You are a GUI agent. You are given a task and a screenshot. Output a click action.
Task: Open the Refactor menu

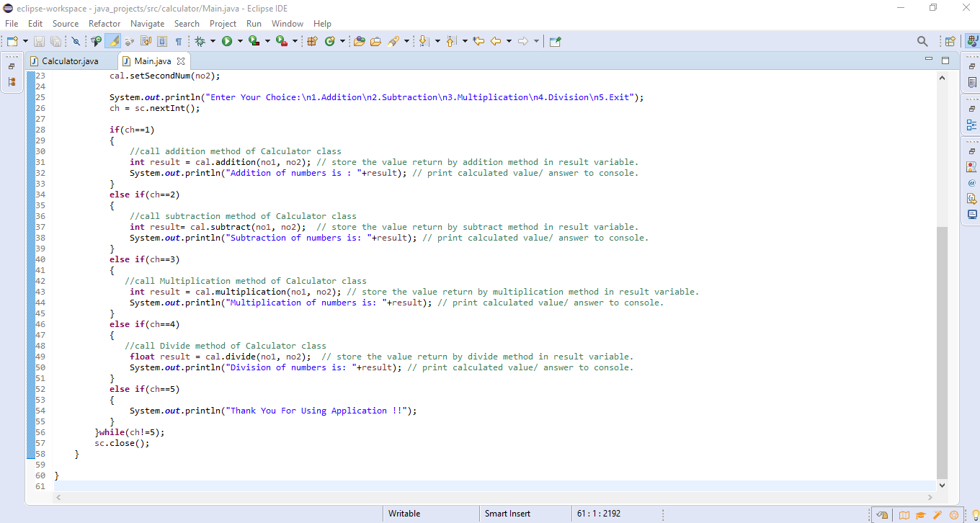click(104, 23)
